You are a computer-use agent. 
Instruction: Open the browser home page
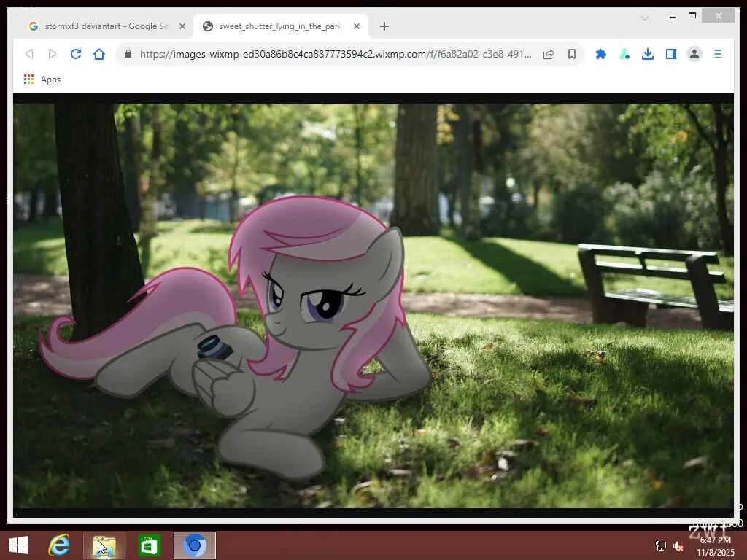point(99,54)
